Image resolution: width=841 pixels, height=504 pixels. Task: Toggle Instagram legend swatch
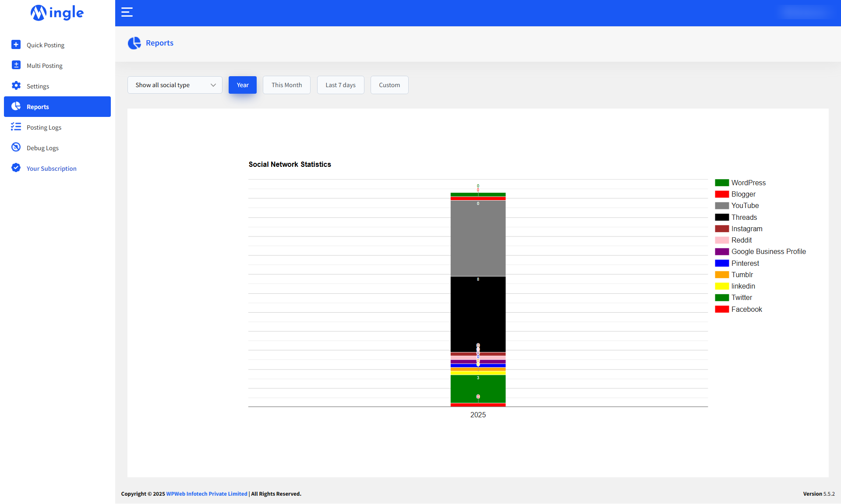click(x=722, y=229)
